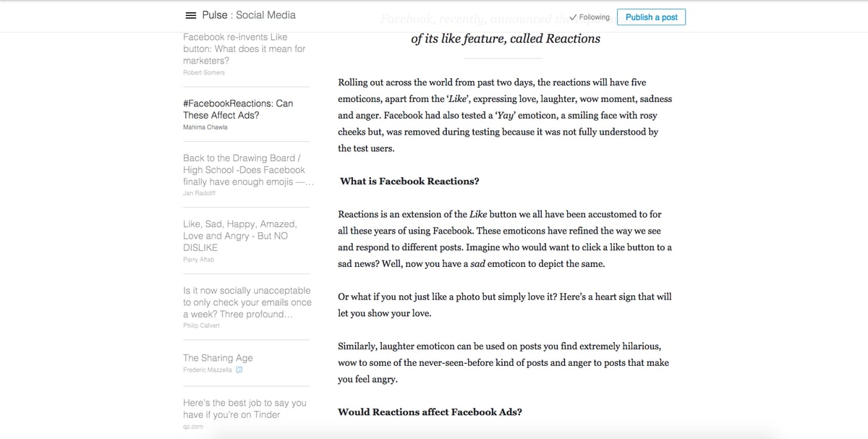This screenshot has height=439, width=868.
Task: Open 'The Sharing Age' article
Action: point(218,358)
